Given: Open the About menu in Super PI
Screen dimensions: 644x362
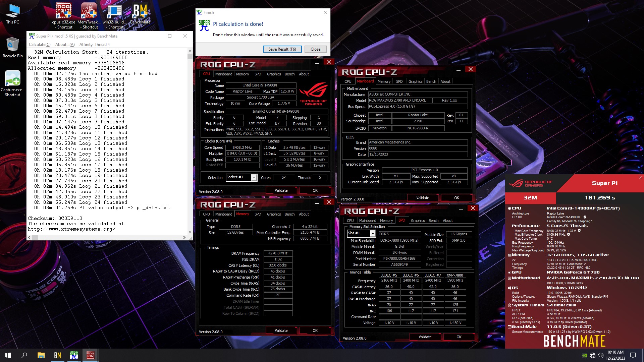Looking at the screenshot, I should point(65,45).
